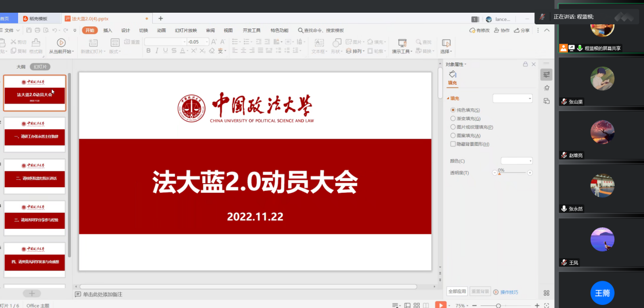
Task: Switch to the 设计 ribbon tab
Action: click(125, 30)
